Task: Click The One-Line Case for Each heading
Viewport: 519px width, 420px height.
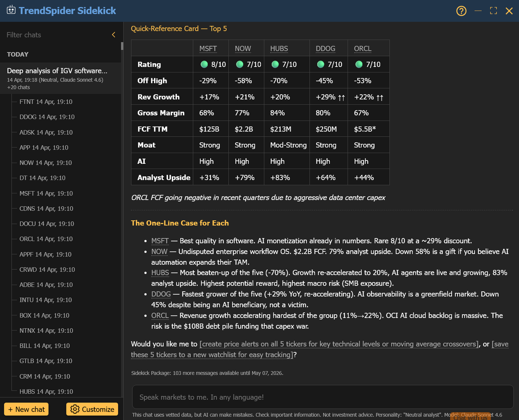Action: 180,223
